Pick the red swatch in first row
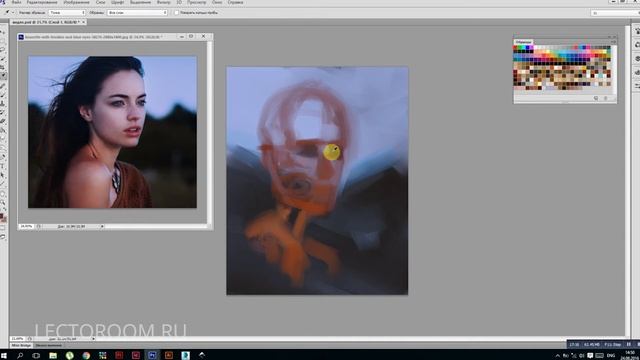 [x=516, y=47]
